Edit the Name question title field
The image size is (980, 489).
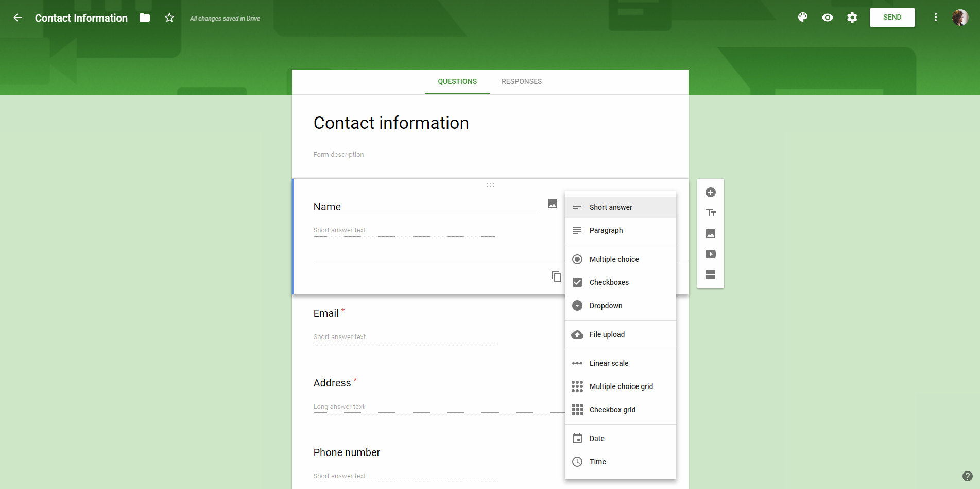click(424, 207)
